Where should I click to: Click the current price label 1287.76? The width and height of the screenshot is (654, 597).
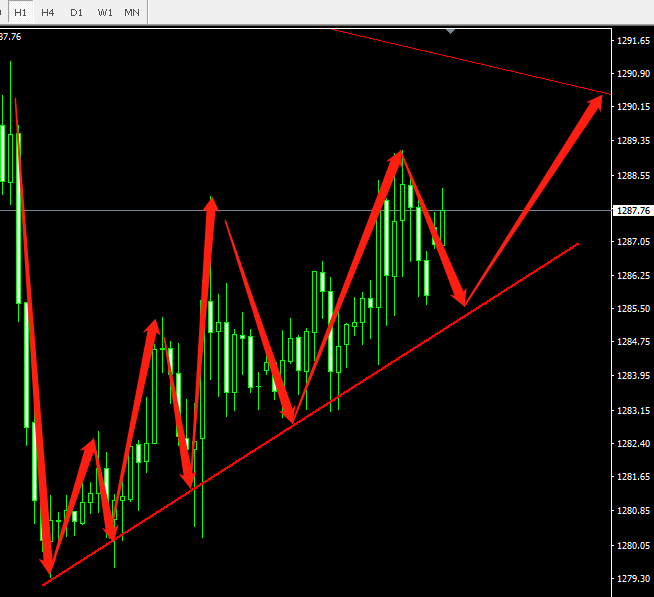[633, 211]
